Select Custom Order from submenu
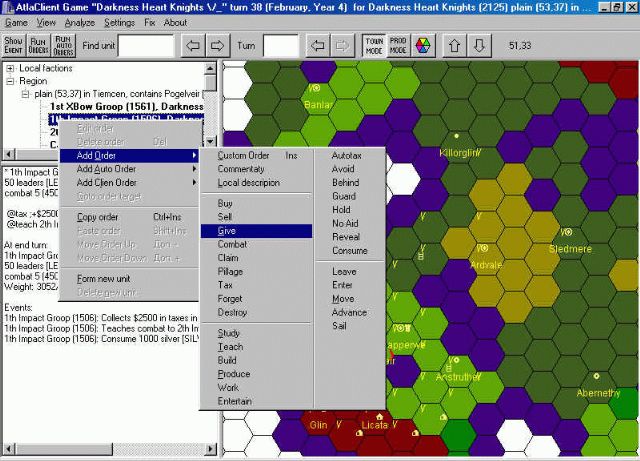This screenshot has width=640, height=461. click(257, 156)
